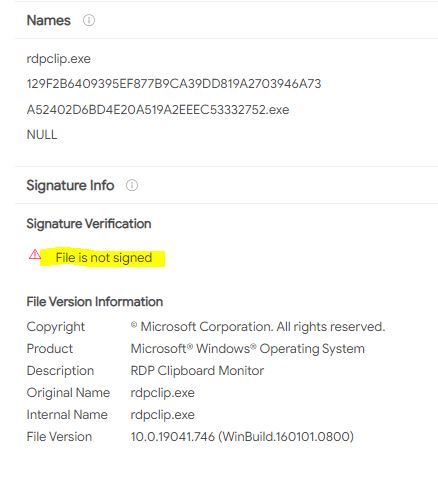This screenshot has height=481, width=438.
Task: Click the Internal Name label
Action: pyautogui.click(x=67, y=415)
